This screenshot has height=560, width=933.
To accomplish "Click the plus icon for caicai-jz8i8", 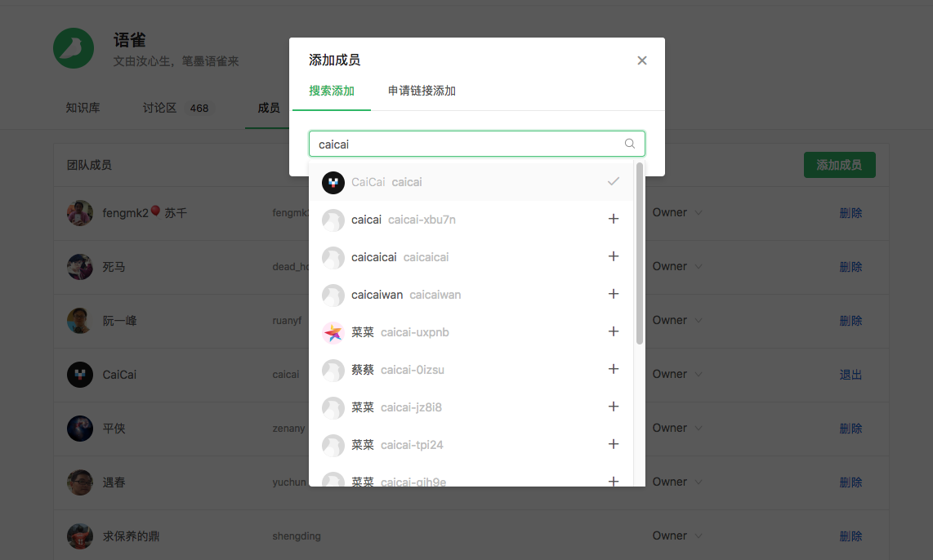I will (x=614, y=407).
